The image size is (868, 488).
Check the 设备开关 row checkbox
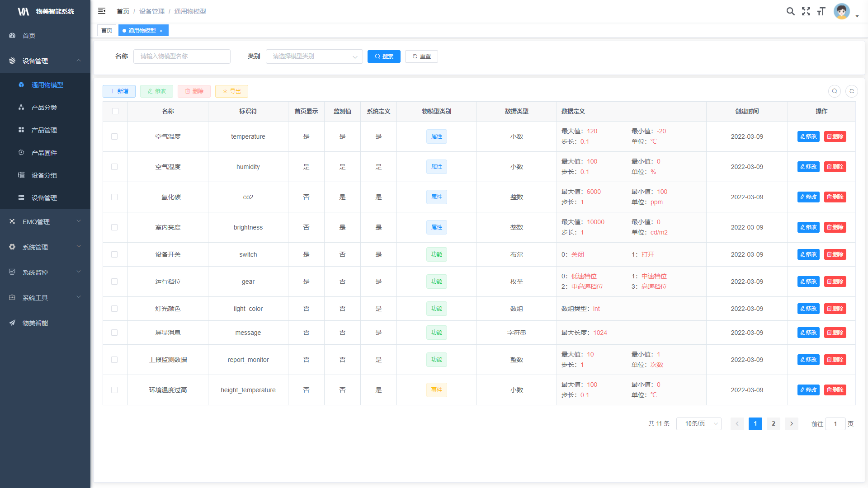[x=114, y=254]
